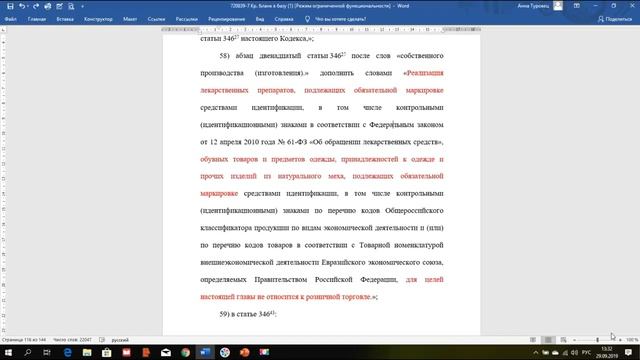Screen dimensions: 640x360
Task: Open the Макет ribbon tab
Action: point(130,19)
